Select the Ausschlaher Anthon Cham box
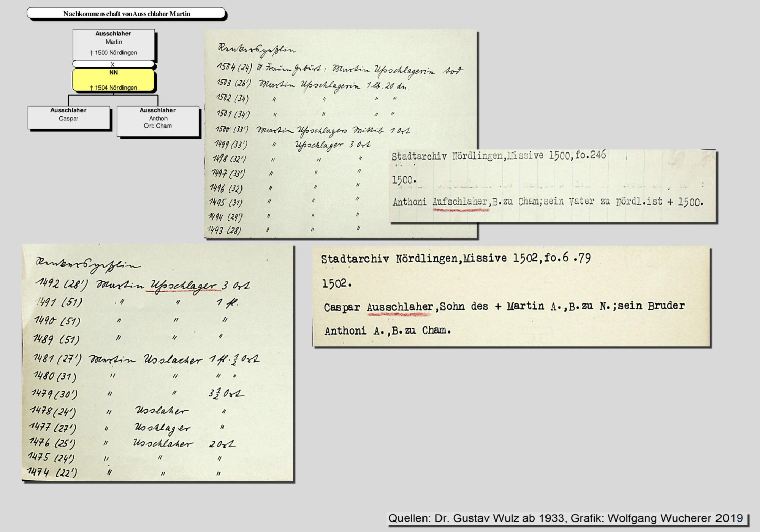Viewport: 760px width, 532px height. pyautogui.click(x=158, y=120)
